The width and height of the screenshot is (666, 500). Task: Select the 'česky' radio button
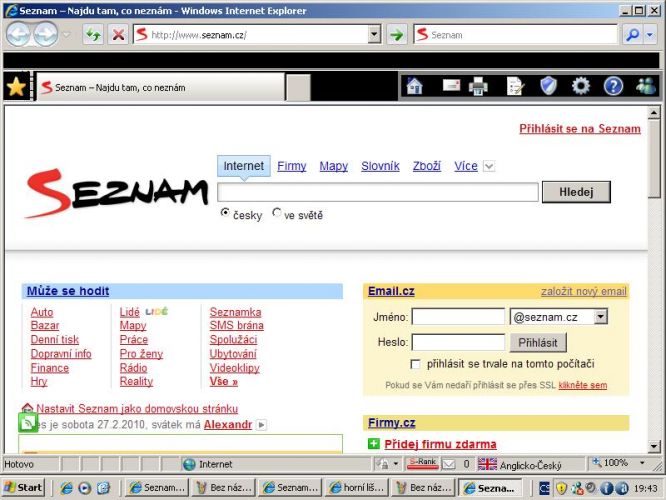[225, 212]
